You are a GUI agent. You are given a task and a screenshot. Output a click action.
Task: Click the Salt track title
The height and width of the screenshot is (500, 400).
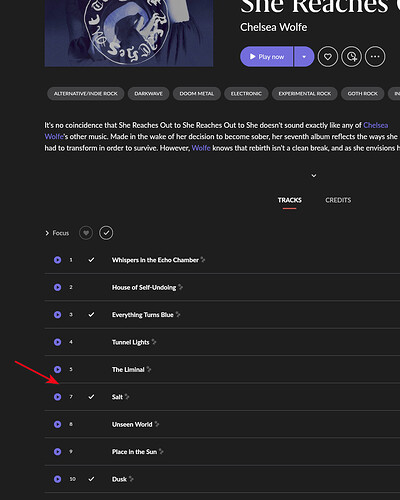click(x=117, y=397)
